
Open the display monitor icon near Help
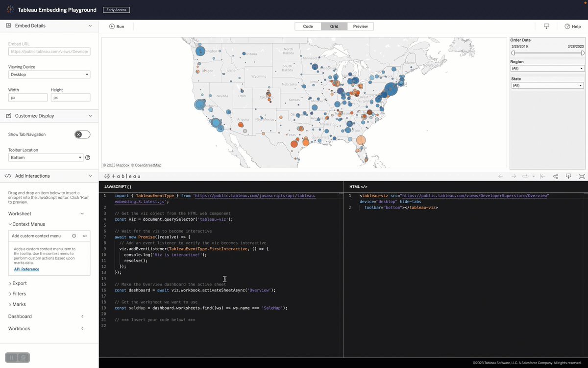(x=546, y=26)
